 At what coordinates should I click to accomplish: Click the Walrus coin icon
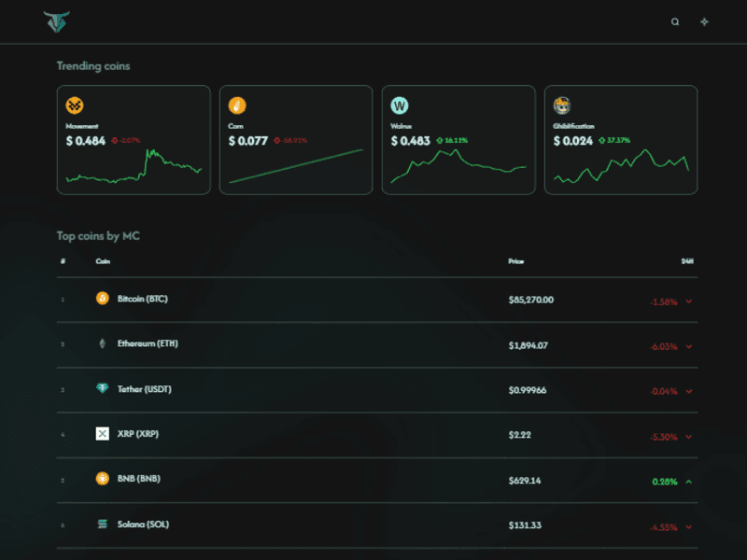400,105
